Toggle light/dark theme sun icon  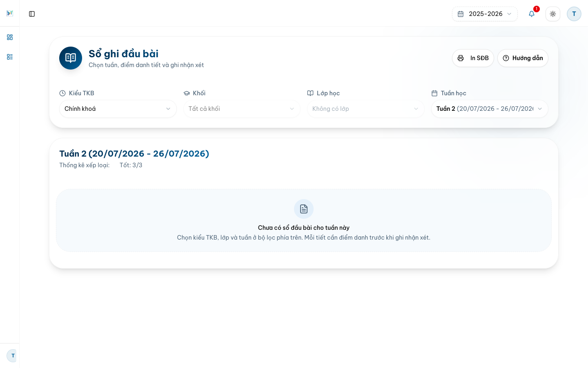[553, 14]
